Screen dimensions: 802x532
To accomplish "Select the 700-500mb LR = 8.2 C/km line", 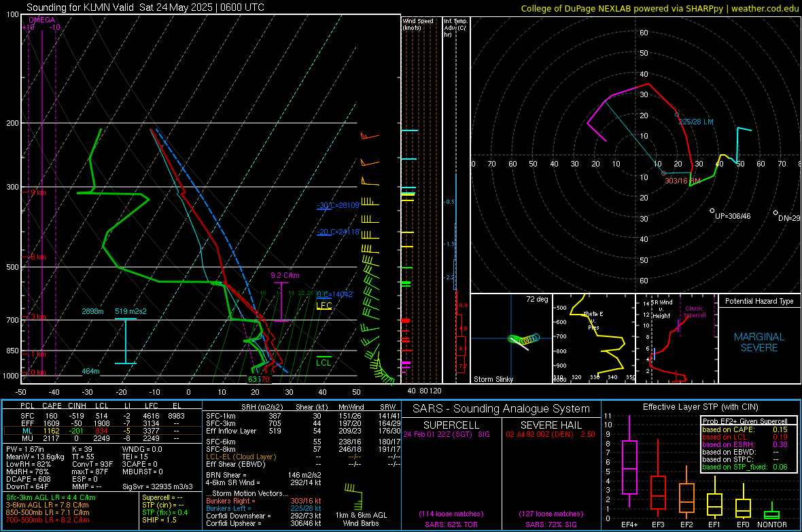I will [x=48, y=520].
